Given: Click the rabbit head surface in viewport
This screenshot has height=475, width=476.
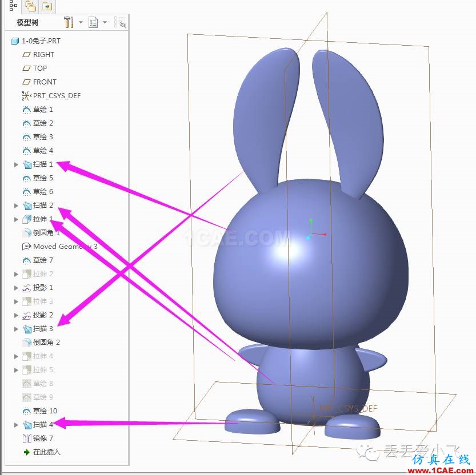Looking at the screenshot, I should pyautogui.click(x=310, y=264).
